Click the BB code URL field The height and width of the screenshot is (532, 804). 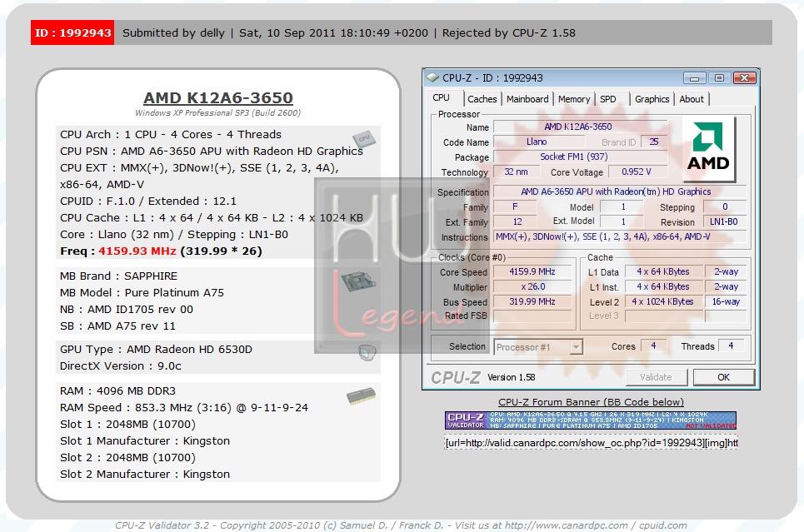coord(591,443)
